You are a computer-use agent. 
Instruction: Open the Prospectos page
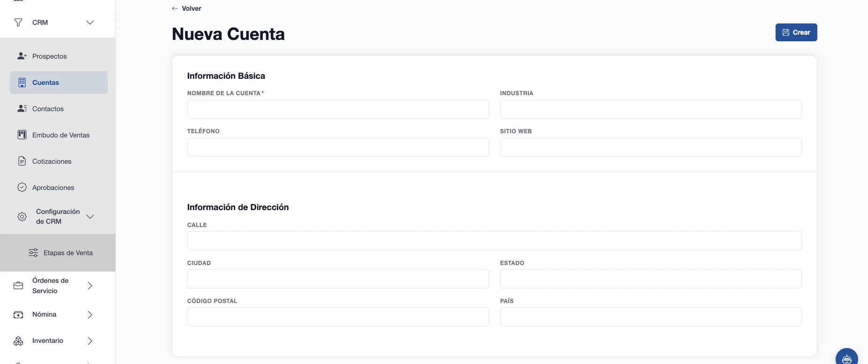pyautogui.click(x=59, y=56)
